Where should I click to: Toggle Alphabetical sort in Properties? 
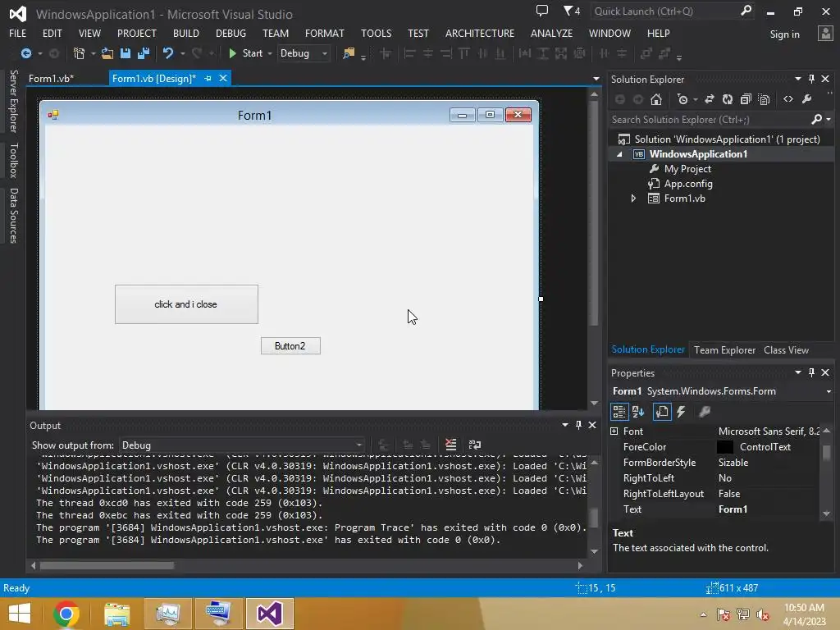(638, 412)
